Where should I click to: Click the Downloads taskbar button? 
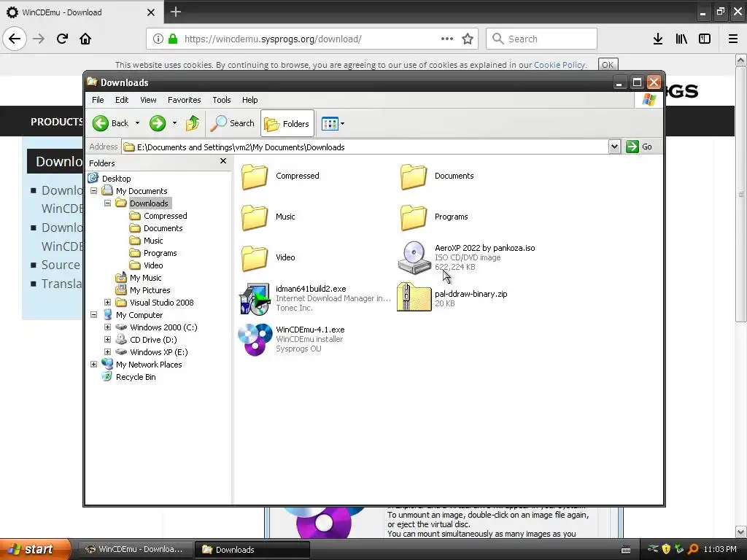tap(253, 549)
